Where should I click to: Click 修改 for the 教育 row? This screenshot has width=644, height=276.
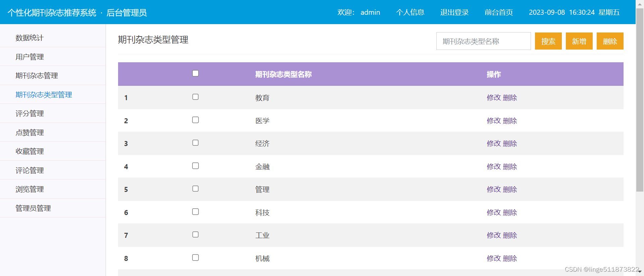point(494,98)
